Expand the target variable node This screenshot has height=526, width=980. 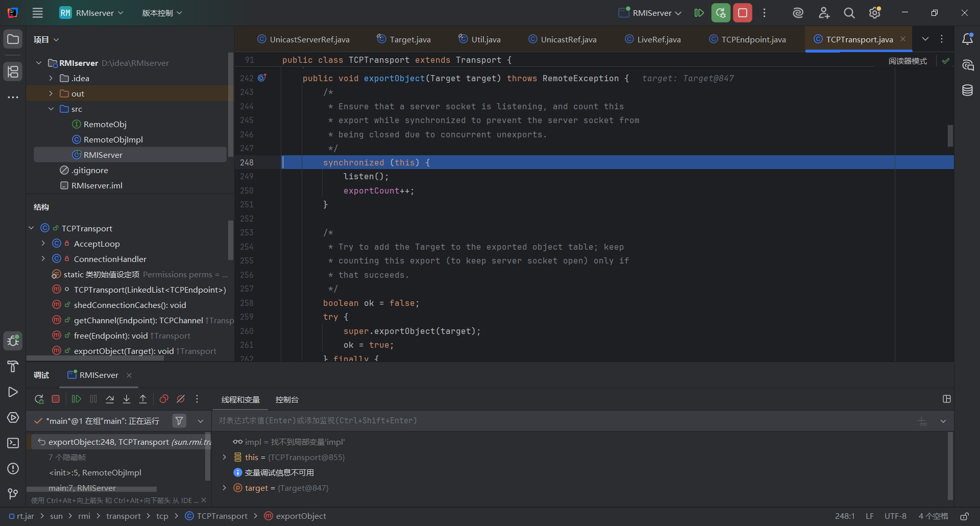point(224,488)
